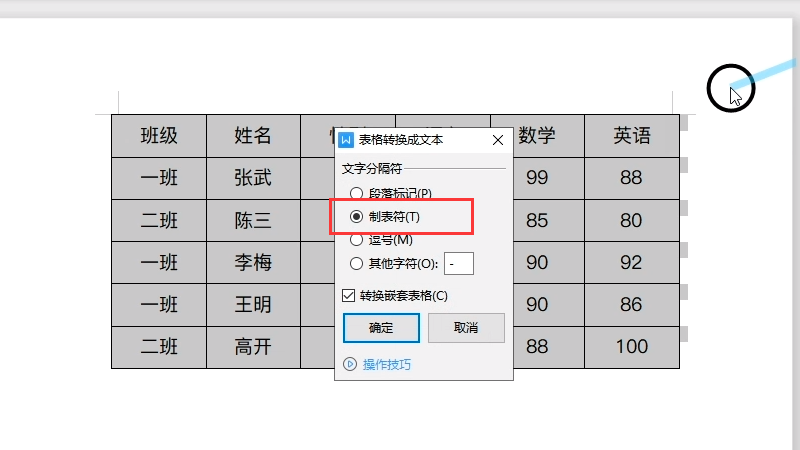
Task: Select the 其他字符(O) radio option
Action: point(356,264)
